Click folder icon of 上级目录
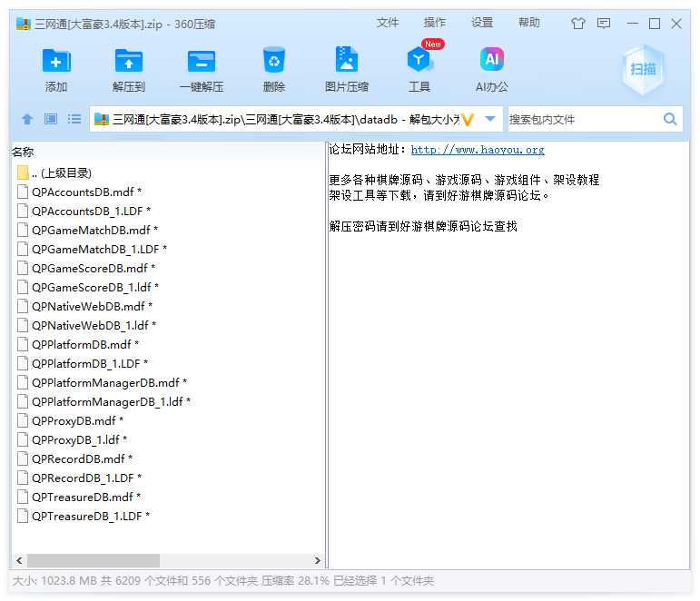 [x=23, y=172]
